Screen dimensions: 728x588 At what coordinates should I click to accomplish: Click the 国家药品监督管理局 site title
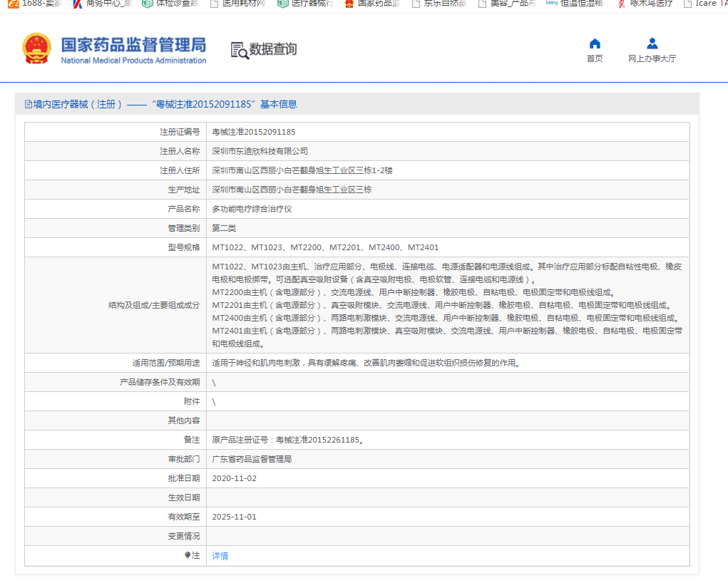pyautogui.click(x=133, y=45)
